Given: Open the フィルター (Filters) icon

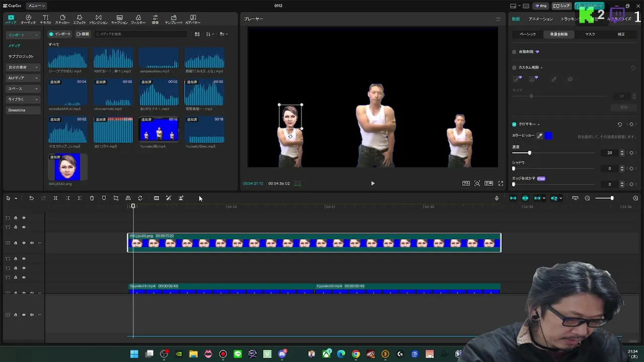Looking at the screenshot, I should [138, 19].
